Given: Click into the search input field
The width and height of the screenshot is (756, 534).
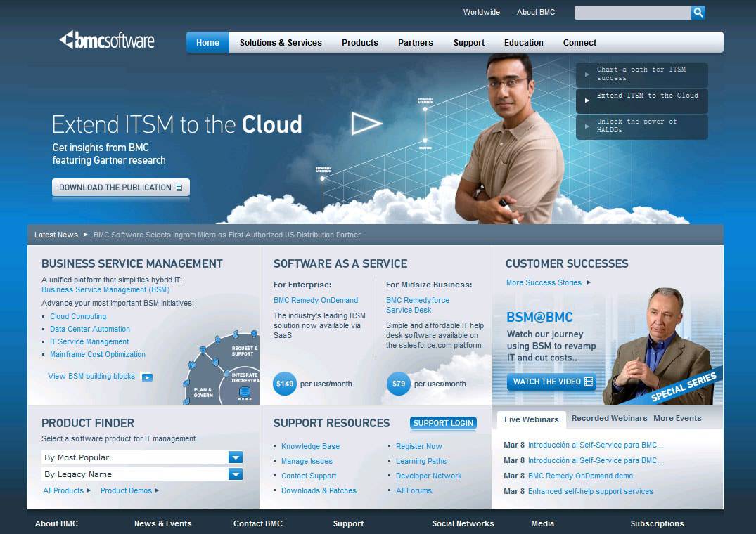Looking at the screenshot, I should pos(632,13).
